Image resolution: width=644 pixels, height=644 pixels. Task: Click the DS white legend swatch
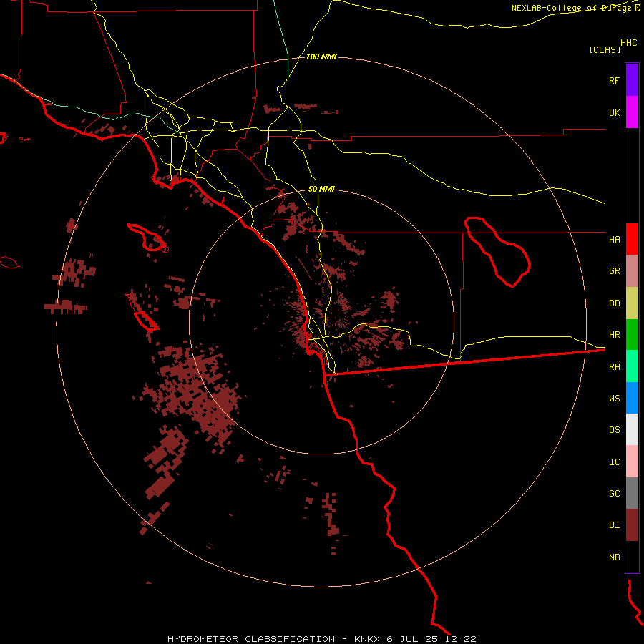coord(632,429)
